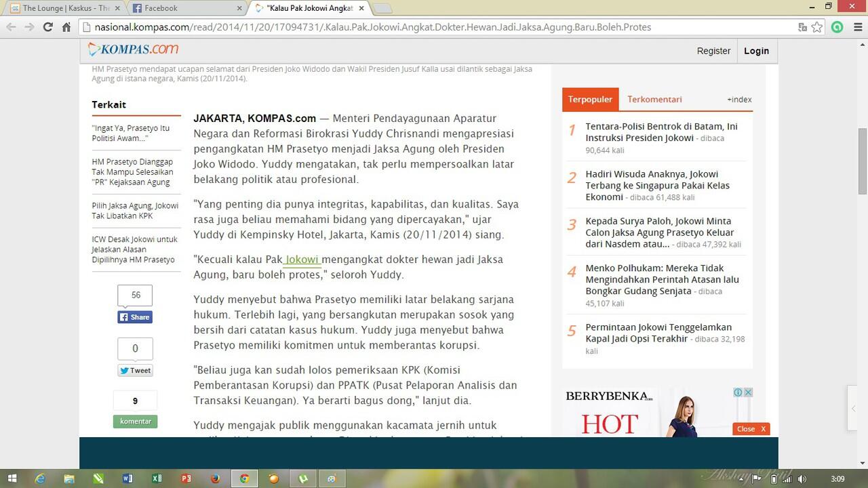The height and width of the screenshot is (488, 868).
Task: Close the Facebook tab
Action: click(239, 8)
